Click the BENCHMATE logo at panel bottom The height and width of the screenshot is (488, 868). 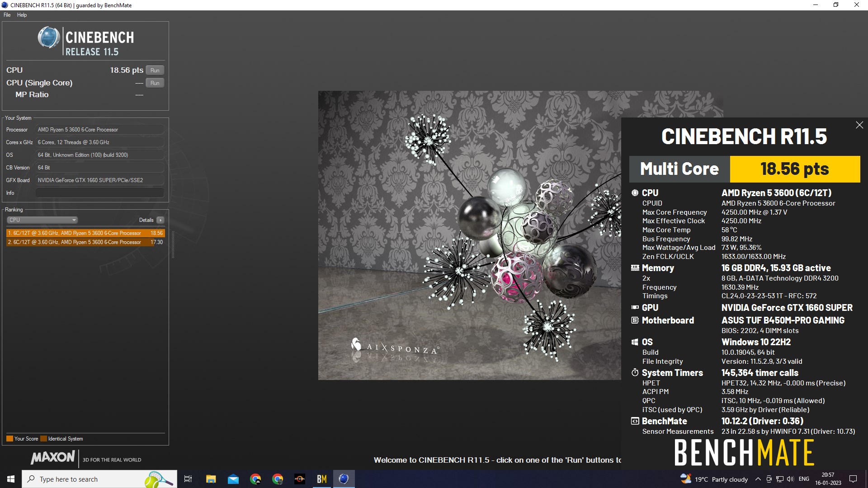coord(744,453)
